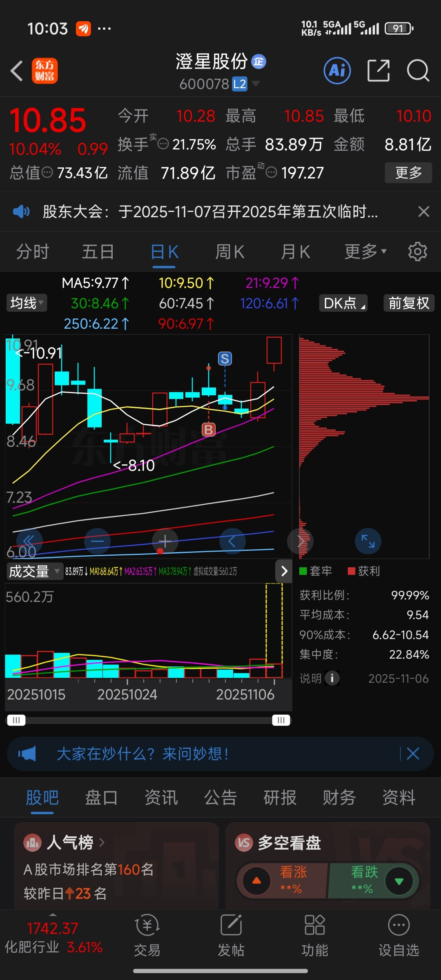
Task: Tap the blue 企 badge beside 澄星股份
Action: [258, 62]
